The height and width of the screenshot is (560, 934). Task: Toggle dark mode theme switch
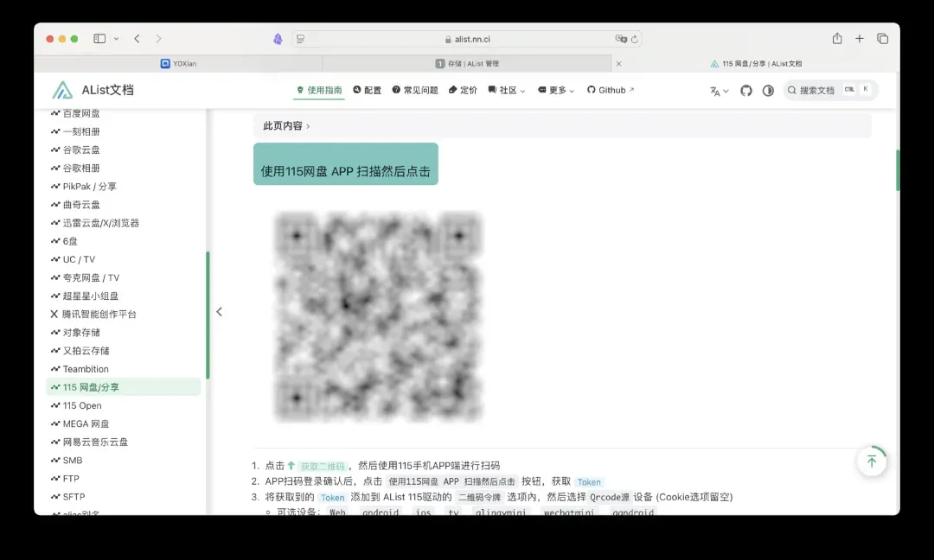pos(768,91)
